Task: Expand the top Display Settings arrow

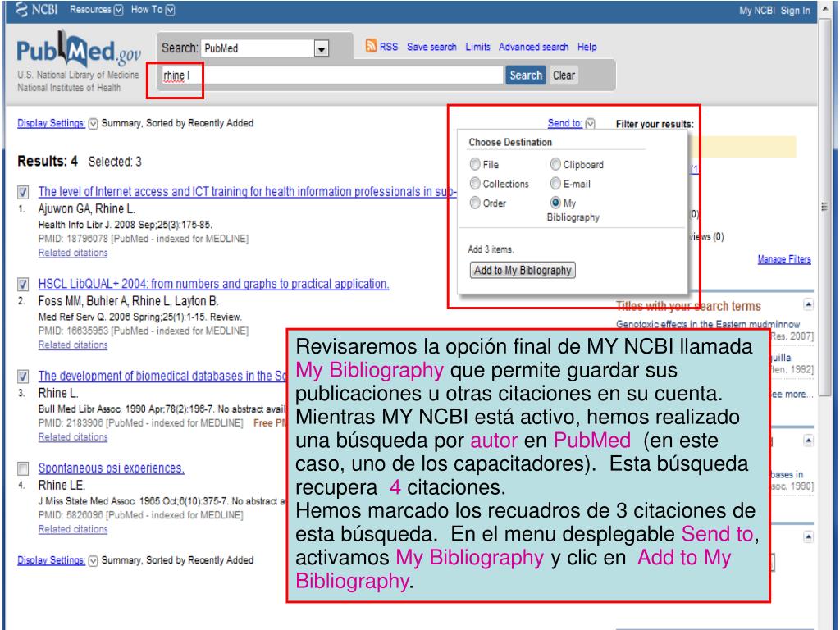Action: coord(94,124)
